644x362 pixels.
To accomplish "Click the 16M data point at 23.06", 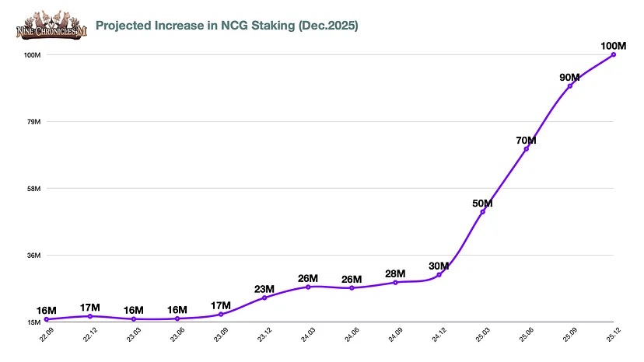I will tap(177, 318).
